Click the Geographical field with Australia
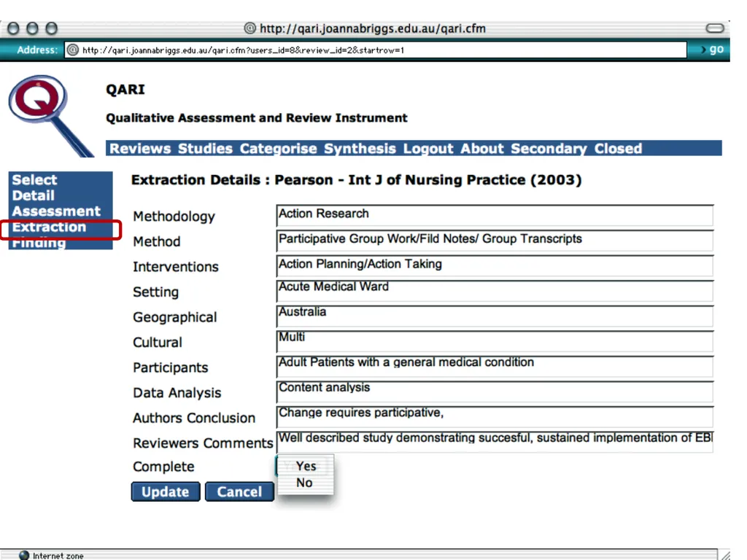 (495, 316)
